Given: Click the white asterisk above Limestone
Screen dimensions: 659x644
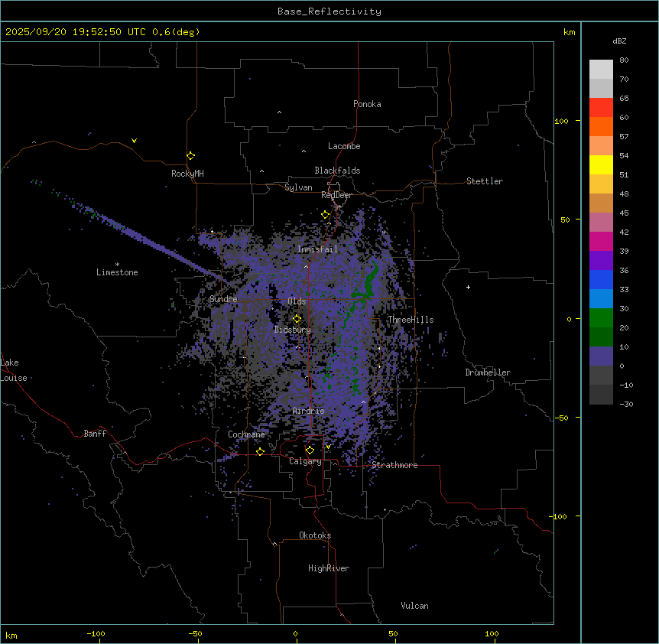Looking at the screenshot, I should click(117, 264).
